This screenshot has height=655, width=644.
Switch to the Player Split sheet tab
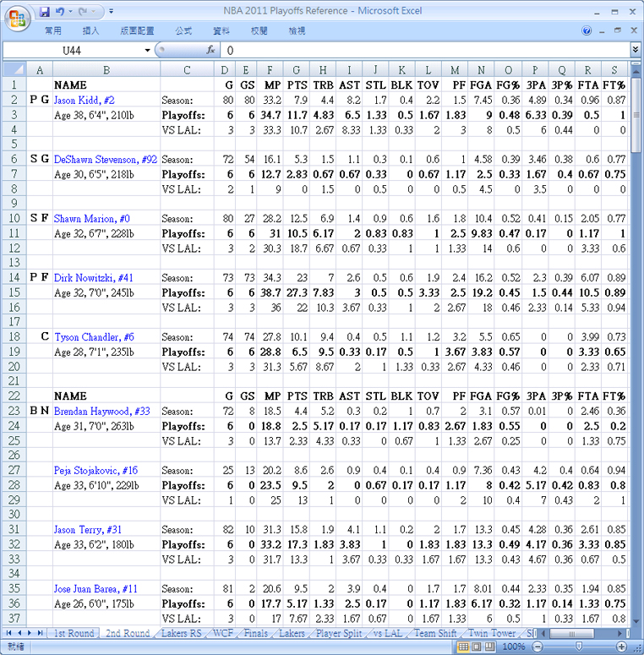[x=339, y=633]
